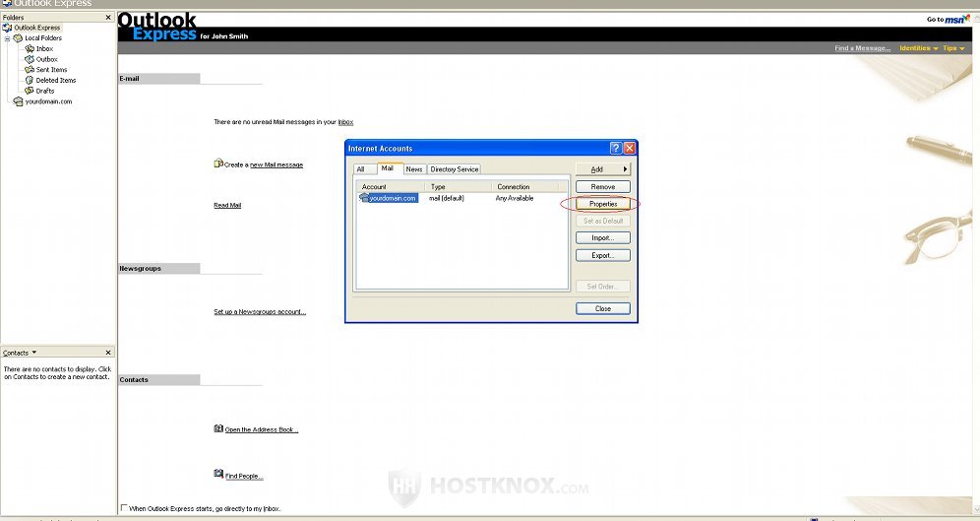
Task: Select Deleted Items in the folder tree
Action: coord(56,81)
